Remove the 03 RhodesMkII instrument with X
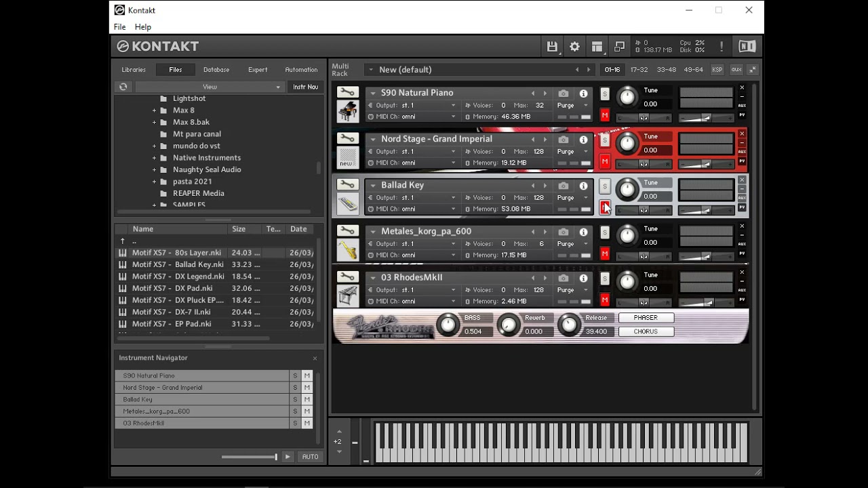Screen dimensions: 868x488 point(742,272)
